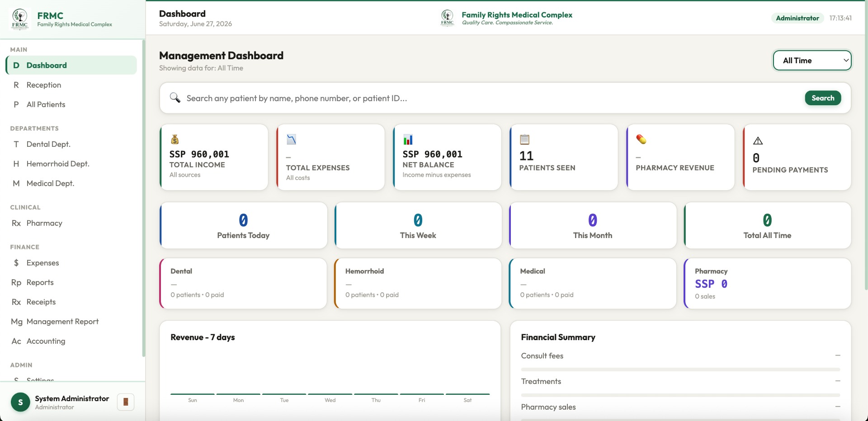Viewport: 868px width, 421px height.
Task: Click the 'Revenue - 7 days' heading
Action: tap(203, 337)
